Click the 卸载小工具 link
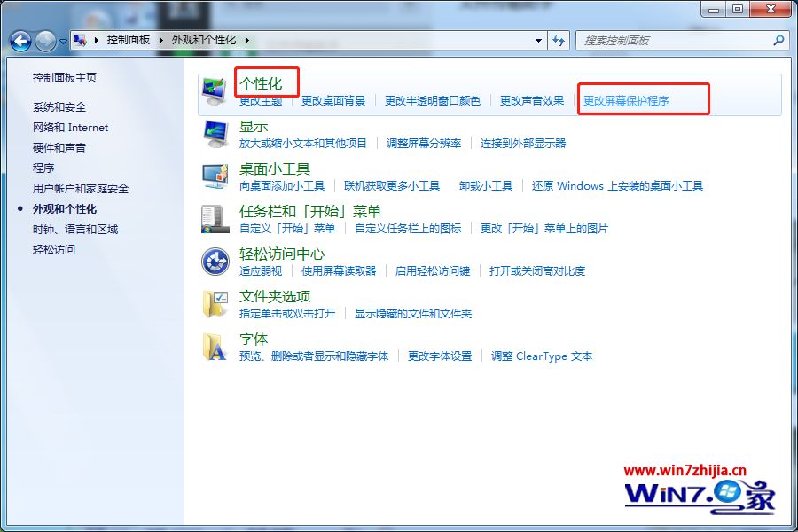The height and width of the screenshot is (532, 798). [x=486, y=186]
